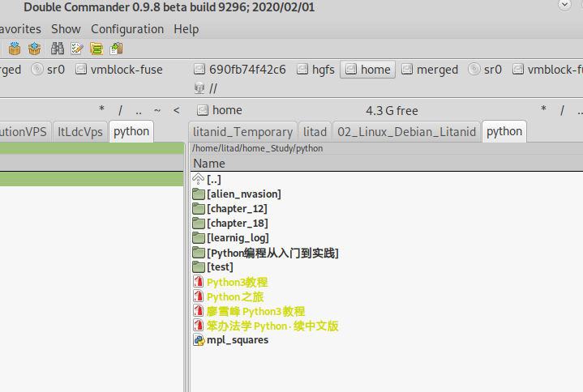583x392 pixels.
Task: Click right panel asterisk favorites button
Action: (x=543, y=110)
